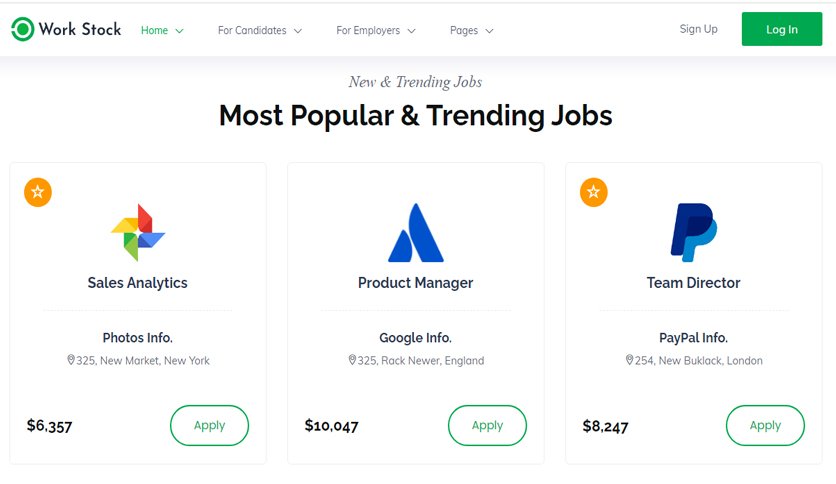836x484 pixels.
Task: Click the green Log In button
Action: [x=782, y=29]
